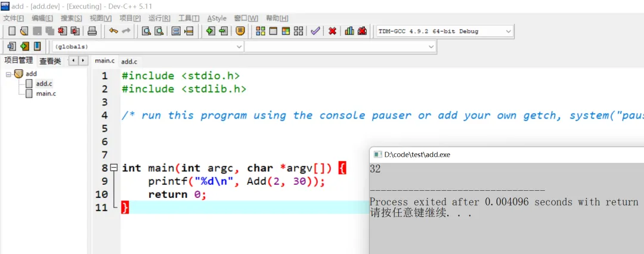Screen dimensions: 644x254
Task: Click the Redo toolbar arrow
Action: 126,31
